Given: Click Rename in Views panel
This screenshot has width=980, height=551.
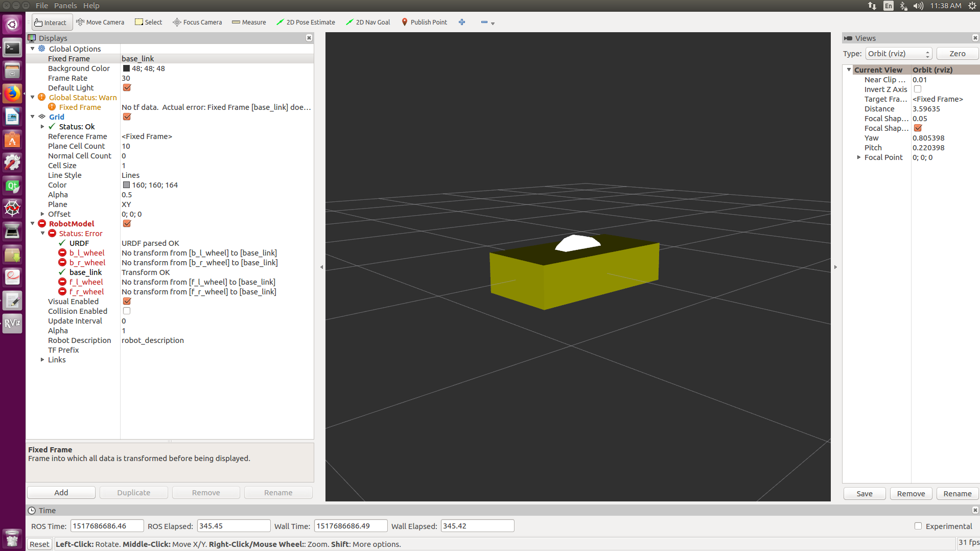Looking at the screenshot, I should pos(957,493).
